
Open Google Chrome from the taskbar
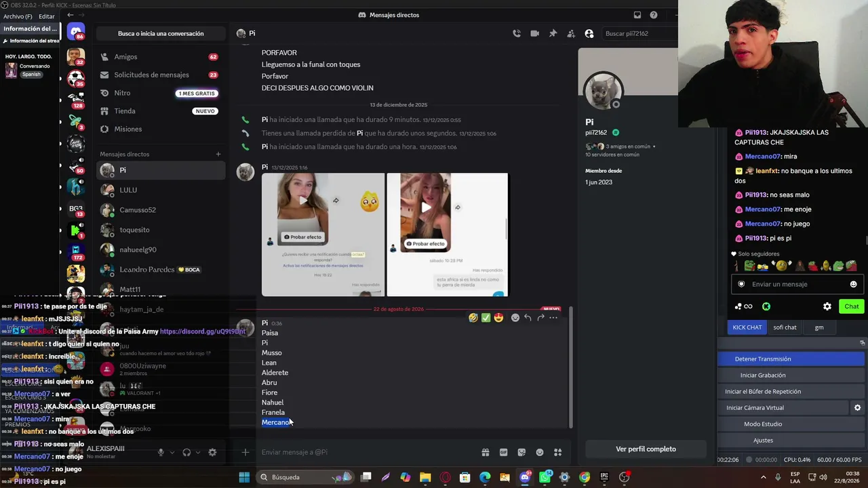tap(585, 477)
